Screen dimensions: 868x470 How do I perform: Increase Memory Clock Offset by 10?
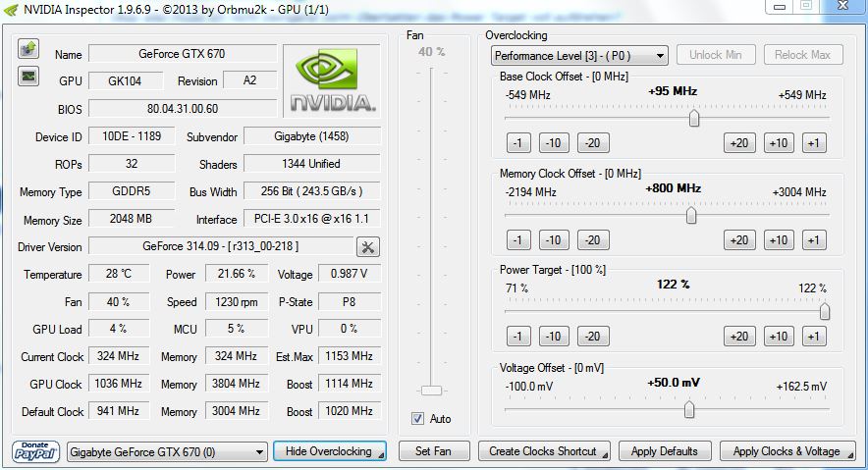[779, 240]
